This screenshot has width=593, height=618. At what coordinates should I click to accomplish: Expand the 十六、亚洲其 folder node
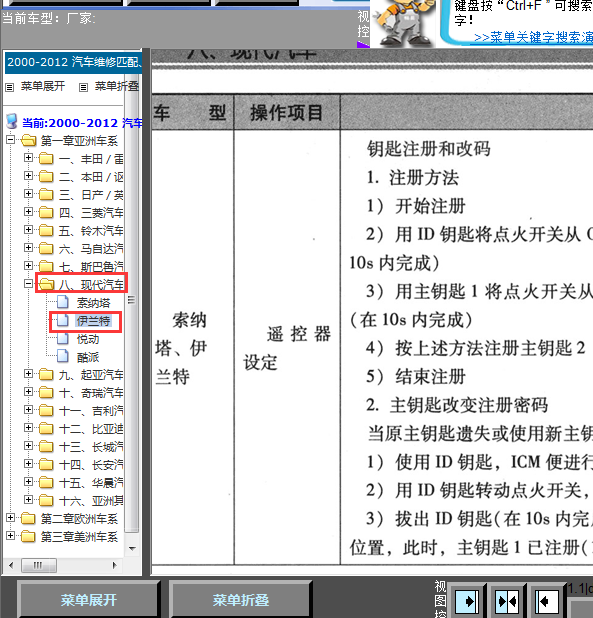pyautogui.click(x=28, y=499)
